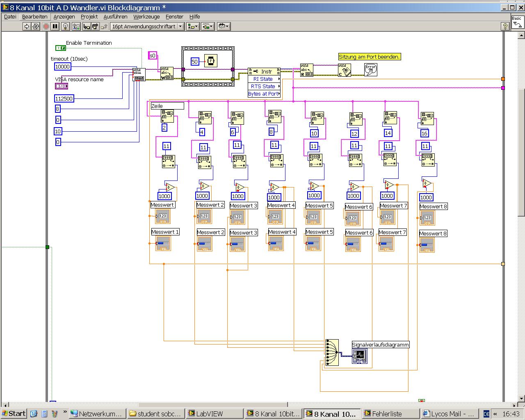This screenshot has height=420, width=525.
Task: Toggle the Highlight Execution light bulb
Action: (65, 26)
